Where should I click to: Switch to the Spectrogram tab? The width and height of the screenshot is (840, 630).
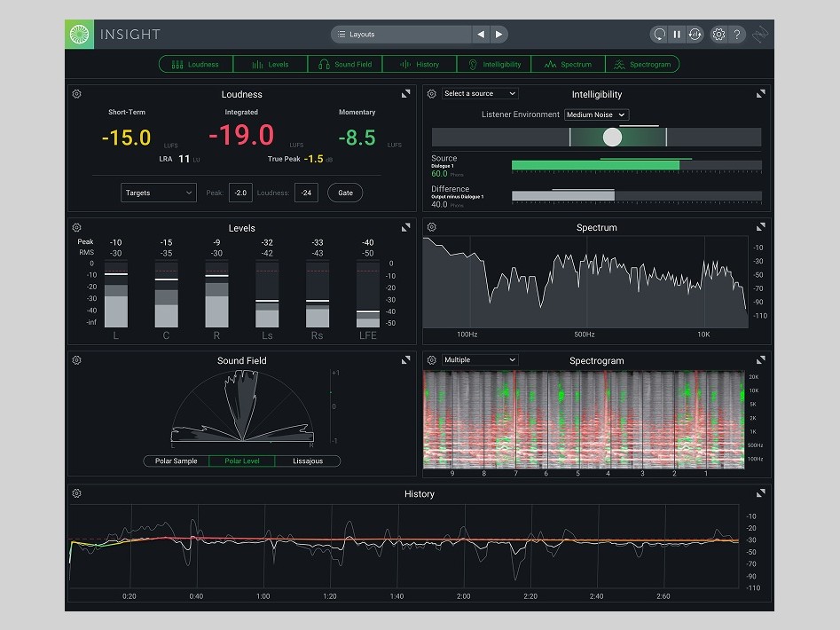[643, 64]
